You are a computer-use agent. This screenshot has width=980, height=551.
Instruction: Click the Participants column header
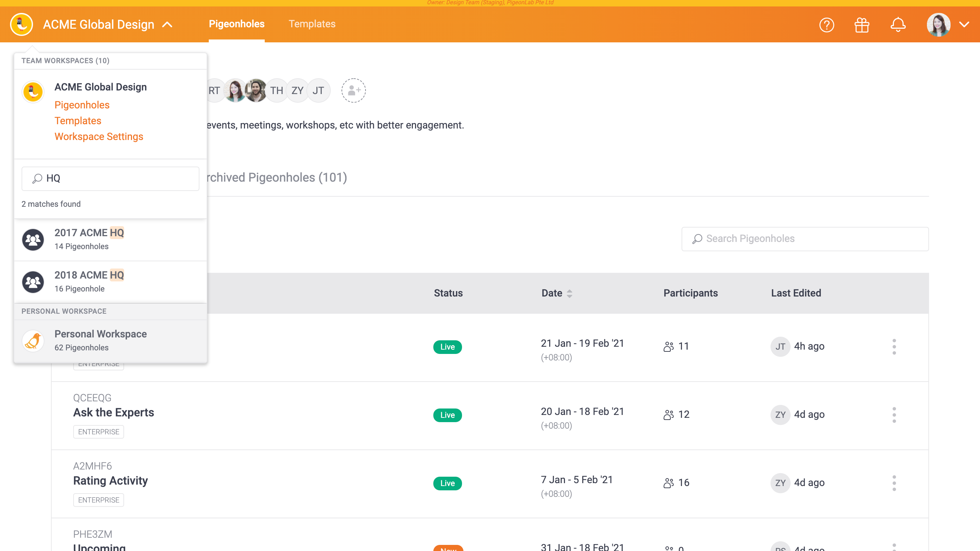pyautogui.click(x=691, y=293)
